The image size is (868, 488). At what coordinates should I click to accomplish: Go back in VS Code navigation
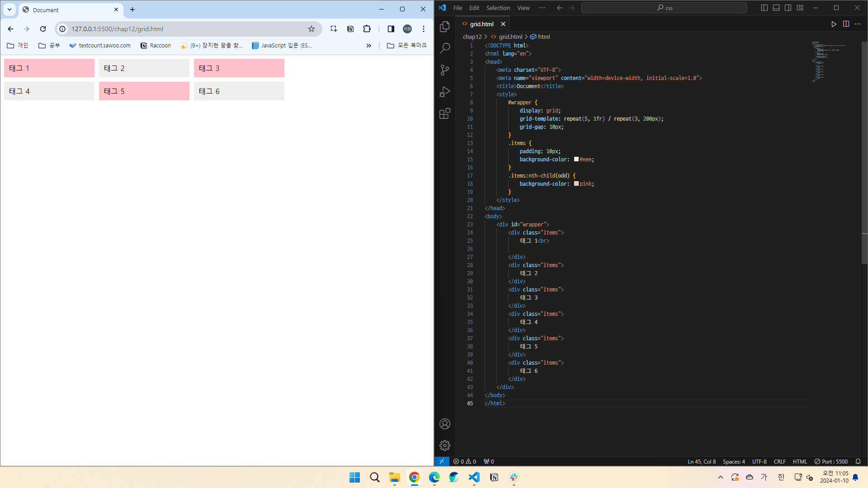(x=560, y=8)
